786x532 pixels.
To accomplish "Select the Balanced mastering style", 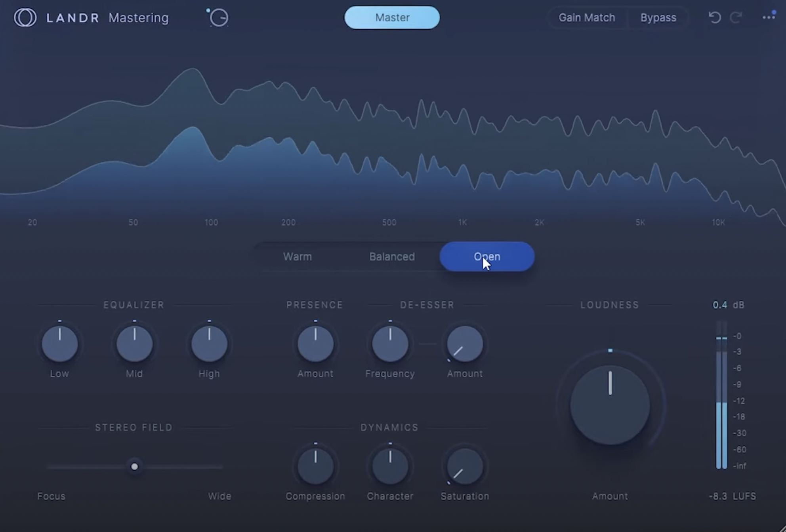I will [x=392, y=256].
